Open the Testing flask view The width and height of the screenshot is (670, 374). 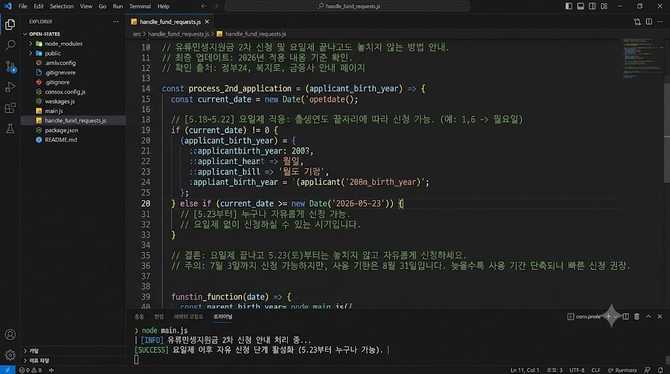pyautogui.click(x=10, y=129)
